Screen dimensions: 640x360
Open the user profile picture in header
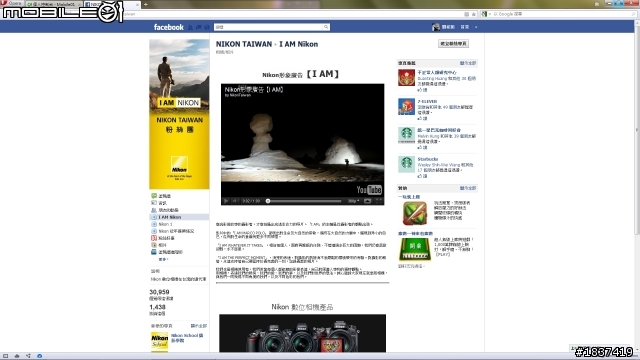pyautogui.click(x=436, y=27)
